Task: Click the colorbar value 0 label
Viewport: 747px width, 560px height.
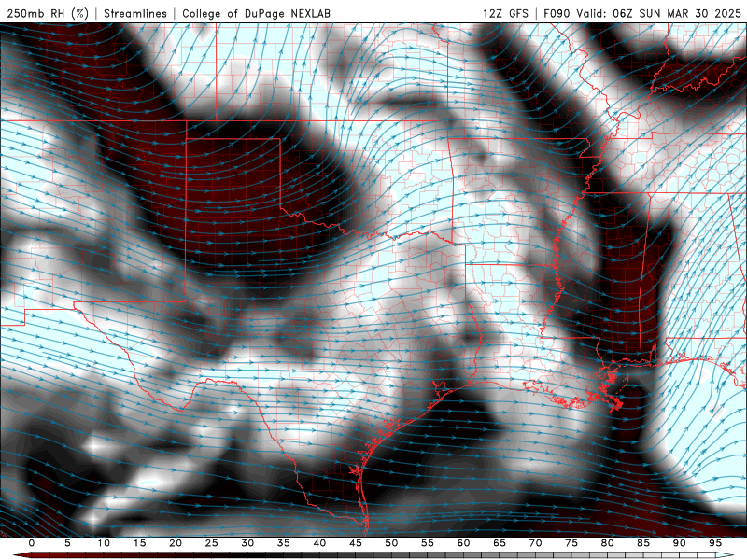Action: click(x=32, y=543)
